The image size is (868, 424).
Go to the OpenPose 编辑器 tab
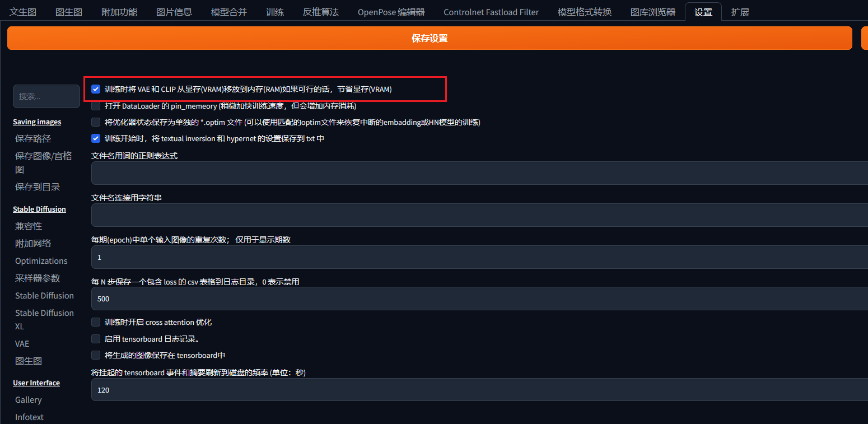[391, 12]
